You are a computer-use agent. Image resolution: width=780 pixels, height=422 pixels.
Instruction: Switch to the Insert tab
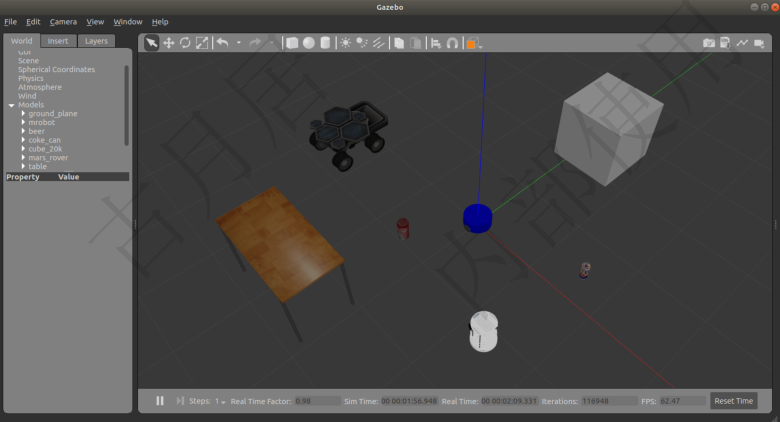pos(58,41)
